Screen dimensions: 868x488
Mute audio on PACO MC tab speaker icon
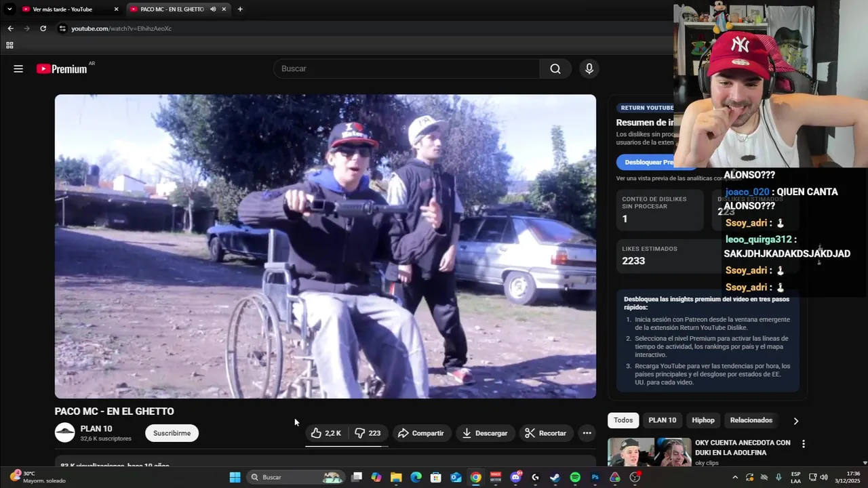[x=213, y=9]
